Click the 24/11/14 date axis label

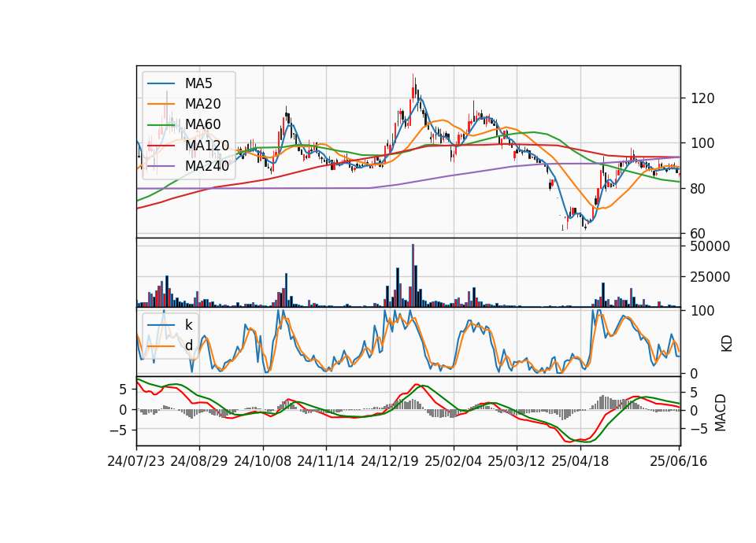tap(326, 461)
